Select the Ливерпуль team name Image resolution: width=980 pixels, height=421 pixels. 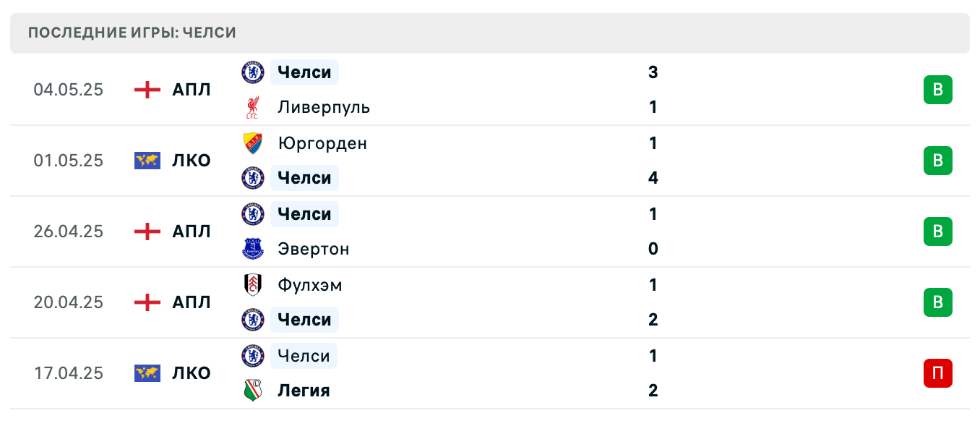pyautogui.click(x=323, y=106)
